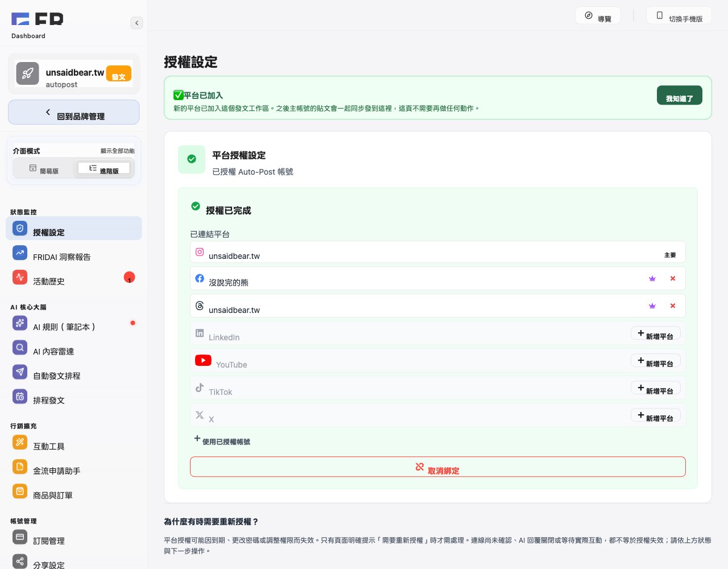The height and width of the screenshot is (569, 728).
Task: Click 已授權 Auto-Post 帳號 text
Action: point(253,172)
